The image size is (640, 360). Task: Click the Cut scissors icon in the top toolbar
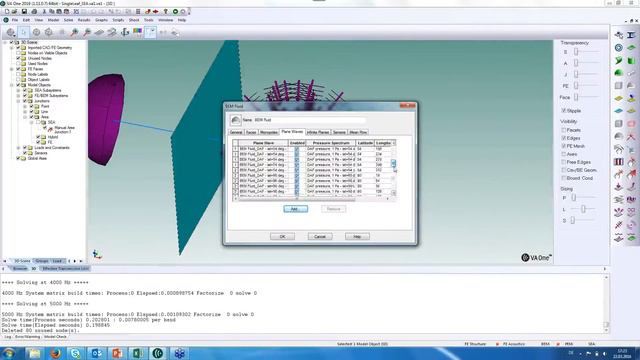pyautogui.click(x=44, y=11)
